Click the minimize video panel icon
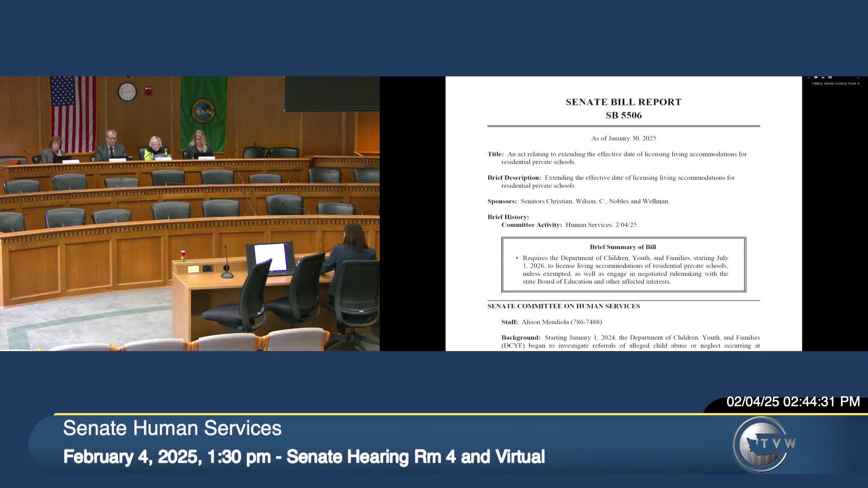Image resolution: width=868 pixels, height=488 pixels. click(x=809, y=78)
